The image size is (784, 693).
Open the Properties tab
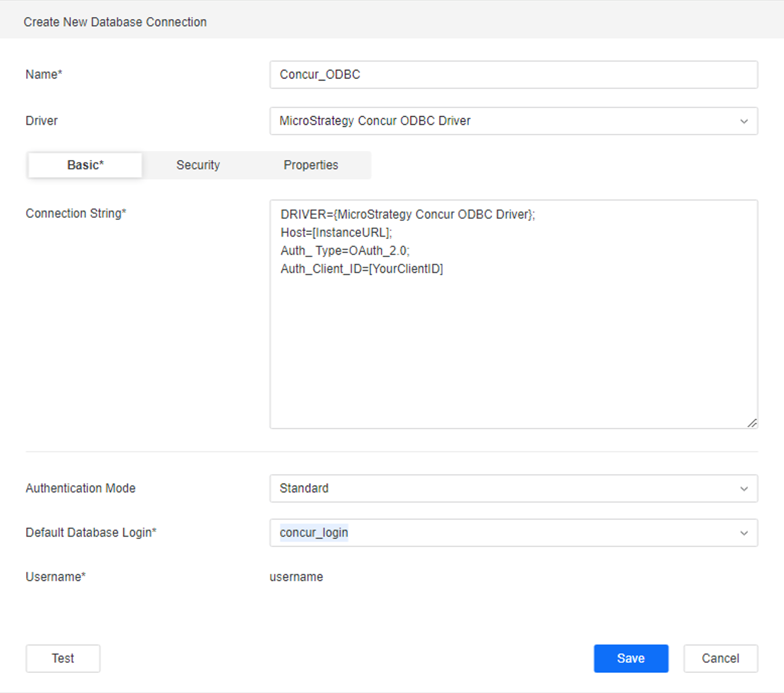(311, 165)
